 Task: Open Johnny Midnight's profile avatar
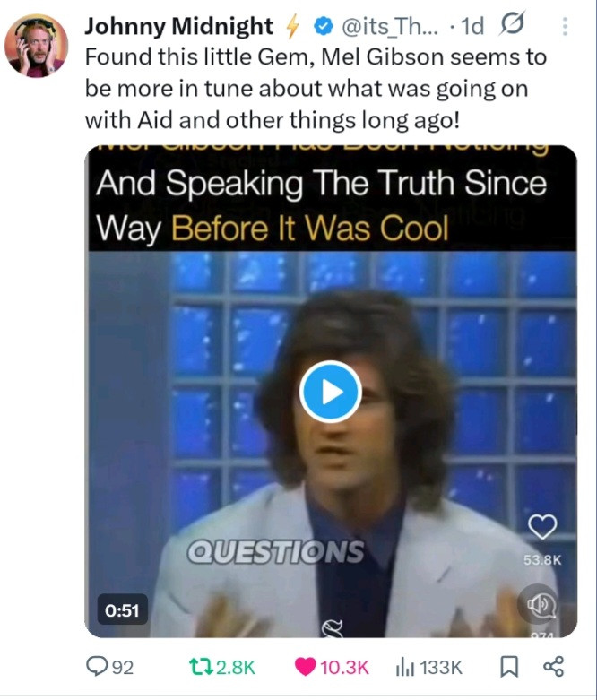click(36, 45)
